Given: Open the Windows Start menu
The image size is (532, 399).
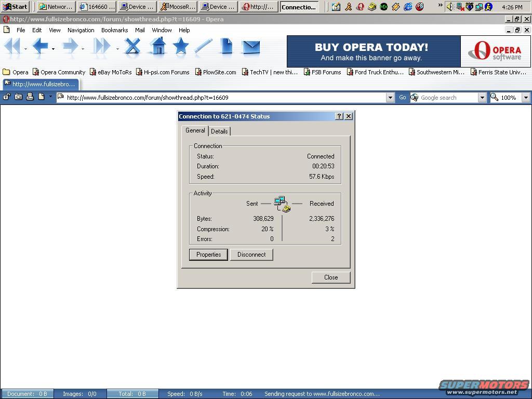Looking at the screenshot, I should [x=15, y=7].
